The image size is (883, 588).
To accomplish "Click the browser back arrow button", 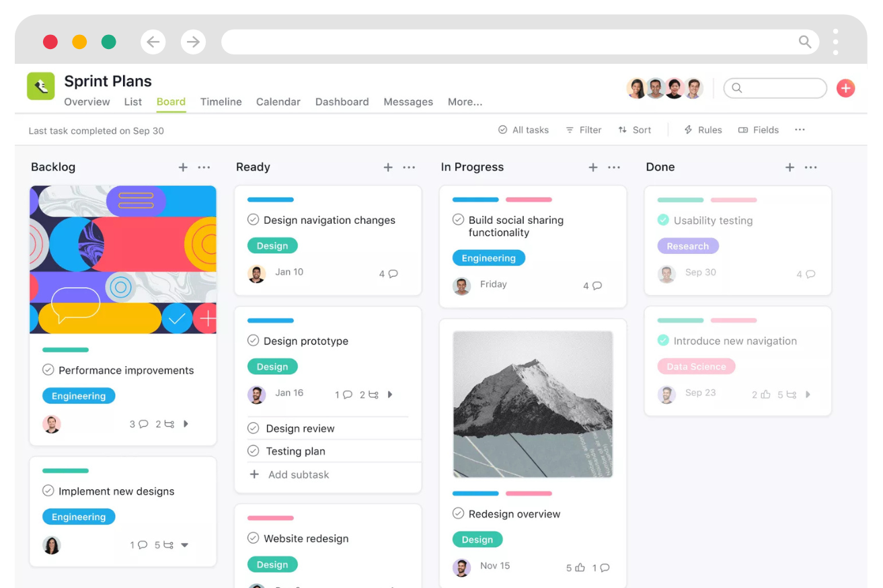I will coord(153,42).
